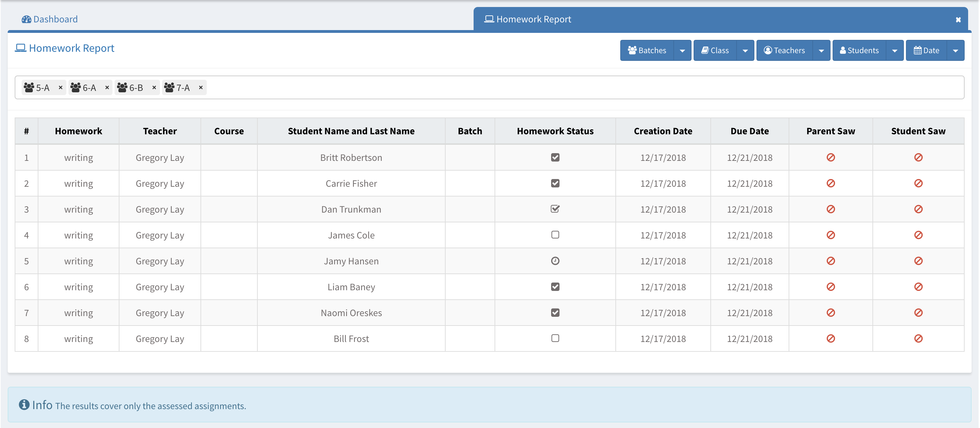Viewport: 980px width, 428px height.
Task: Toggle James Cole's homework status checkbox
Action: pos(555,235)
